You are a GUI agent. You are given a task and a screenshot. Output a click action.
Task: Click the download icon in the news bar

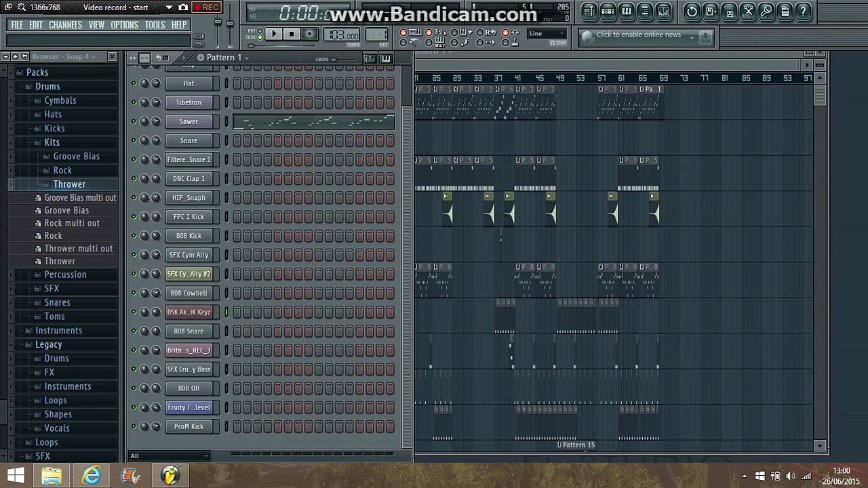point(705,37)
